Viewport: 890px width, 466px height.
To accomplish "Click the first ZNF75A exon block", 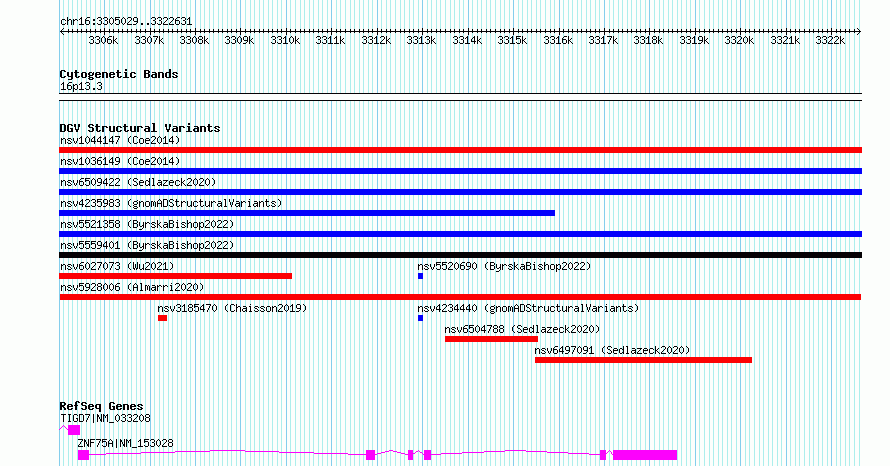I will pyautogui.click(x=83, y=455).
